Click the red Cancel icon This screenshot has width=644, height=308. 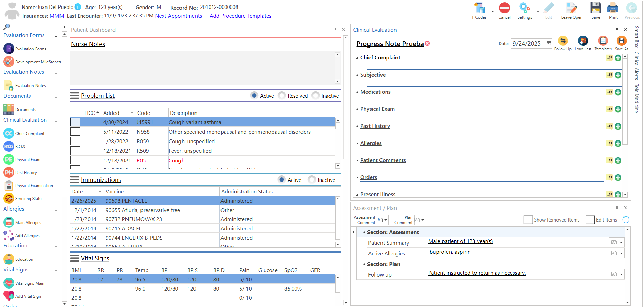click(x=504, y=8)
